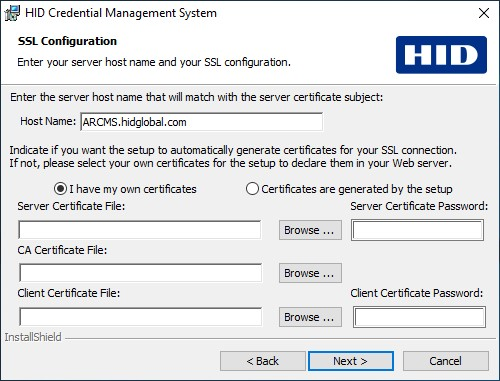Go back with the Back button
500x381 pixels.
coord(262,361)
